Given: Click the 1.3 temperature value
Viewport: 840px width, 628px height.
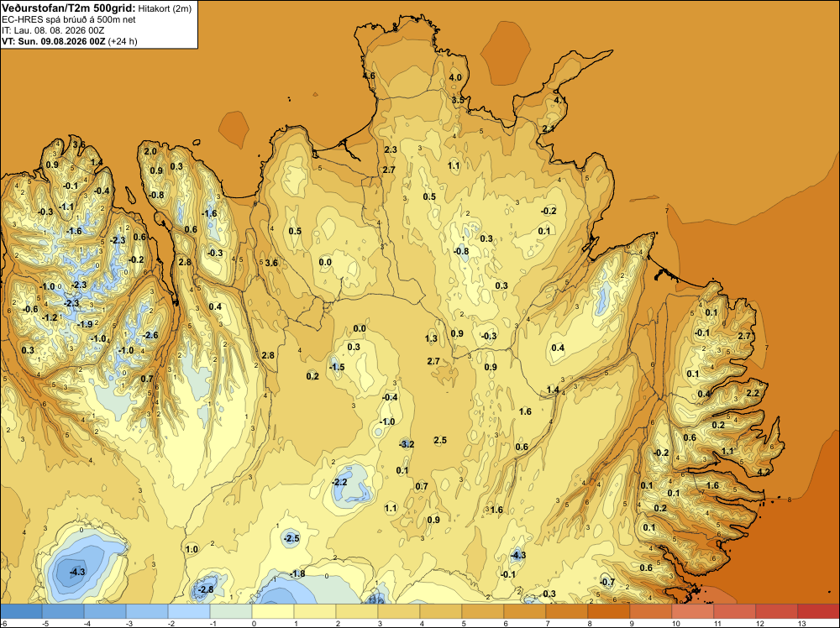Looking at the screenshot, I should tap(431, 338).
